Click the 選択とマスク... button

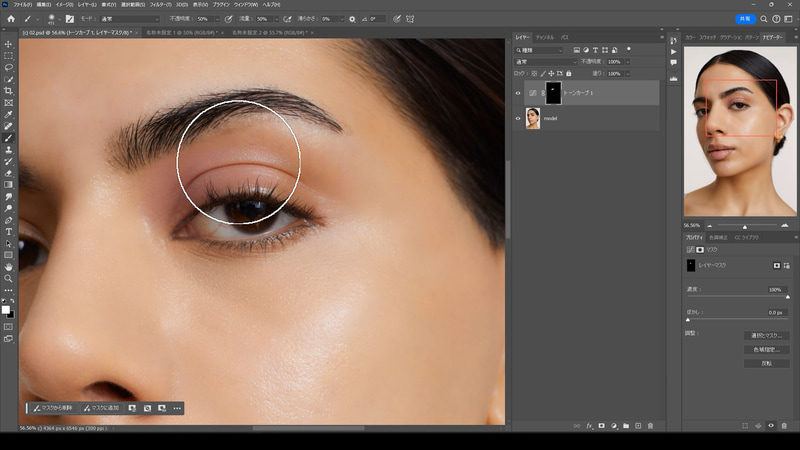767,335
